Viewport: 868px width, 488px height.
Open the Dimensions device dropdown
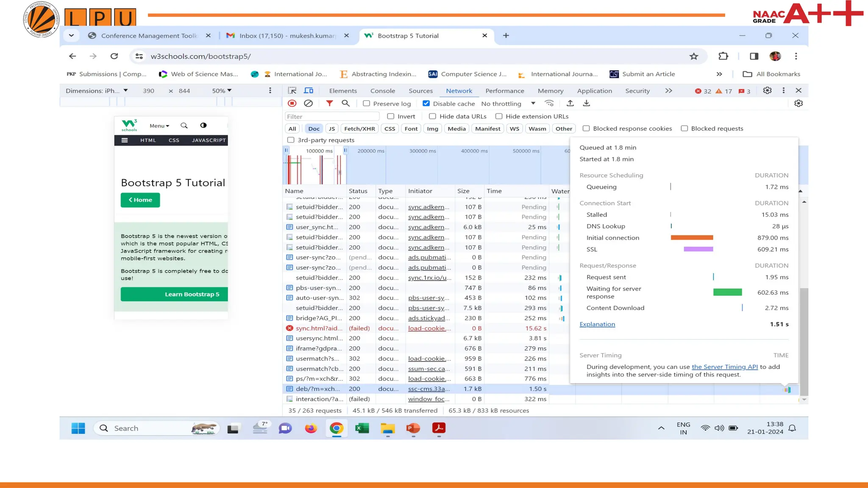(x=97, y=91)
